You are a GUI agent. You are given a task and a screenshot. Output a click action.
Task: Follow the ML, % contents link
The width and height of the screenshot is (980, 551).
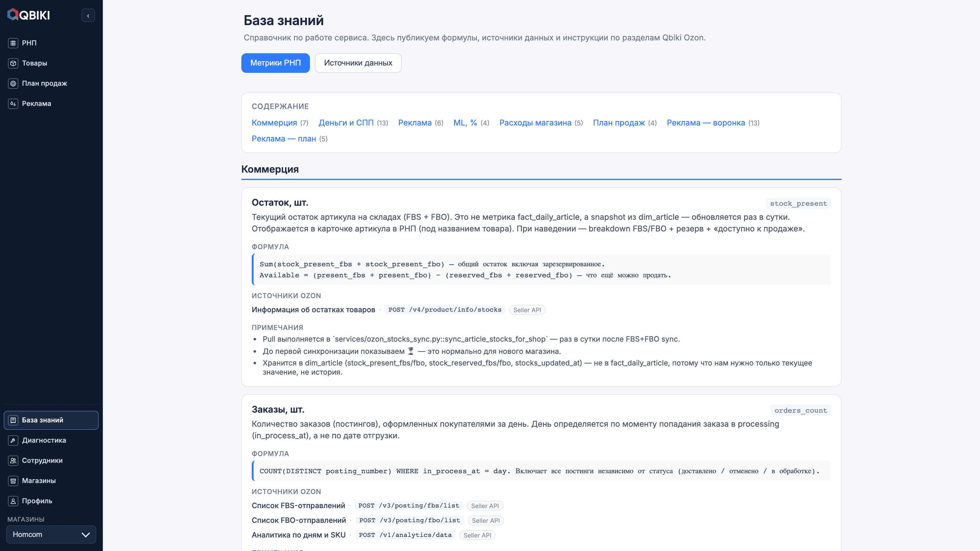coord(465,122)
